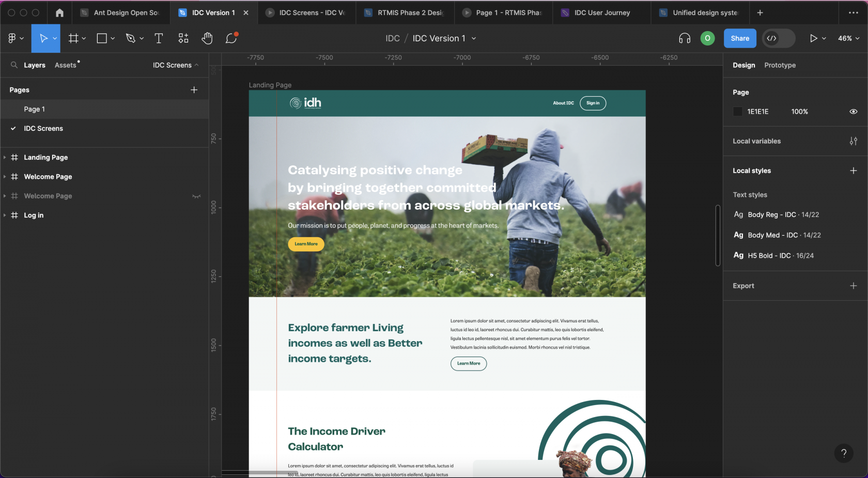The image size is (868, 478).
Task: Open the Comment tool
Action: (231, 38)
